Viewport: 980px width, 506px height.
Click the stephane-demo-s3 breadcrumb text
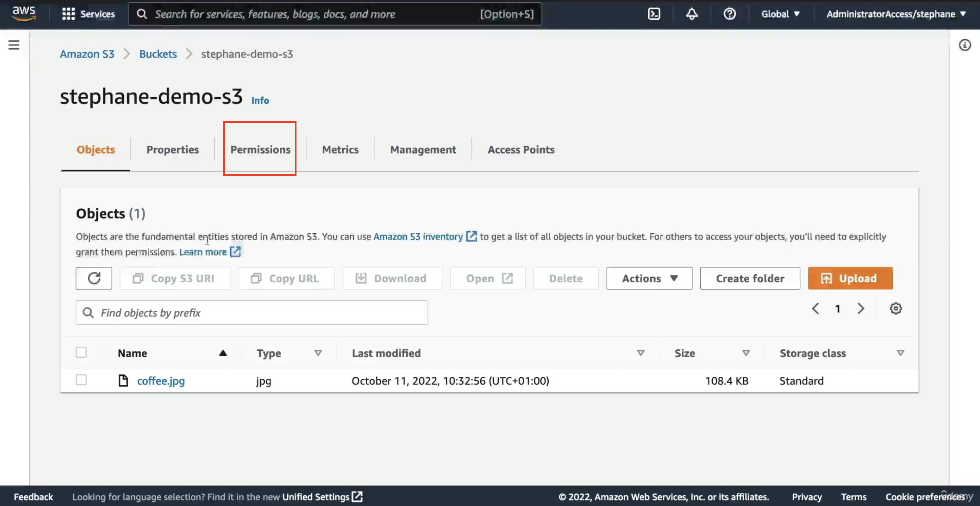[x=247, y=54]
